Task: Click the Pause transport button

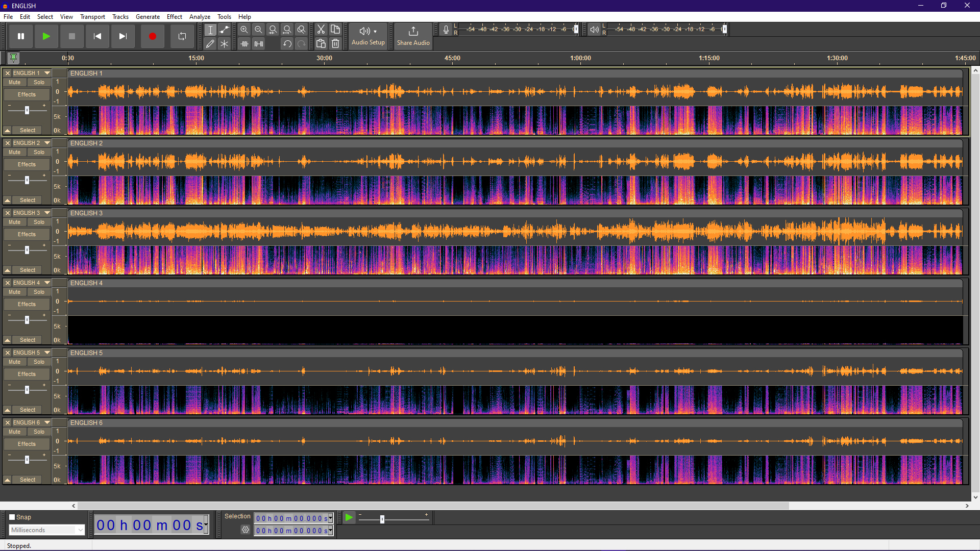Action: (21, 36)
